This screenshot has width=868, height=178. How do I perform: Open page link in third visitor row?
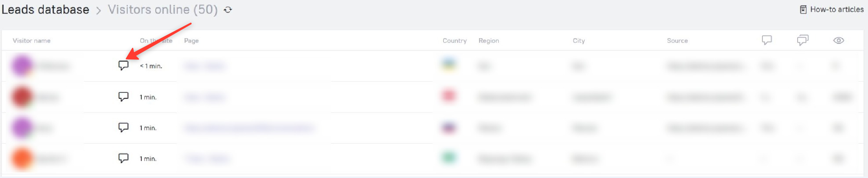coord(249,128)
